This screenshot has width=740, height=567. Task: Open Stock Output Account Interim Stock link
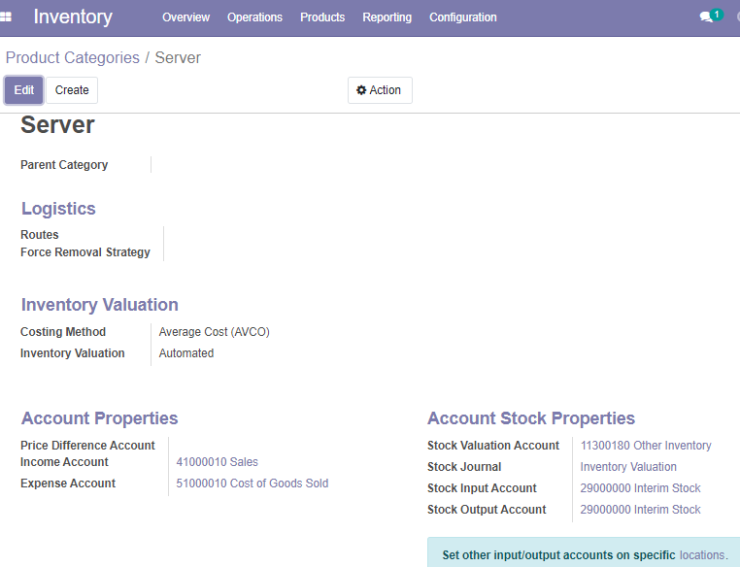click(640, 510)
